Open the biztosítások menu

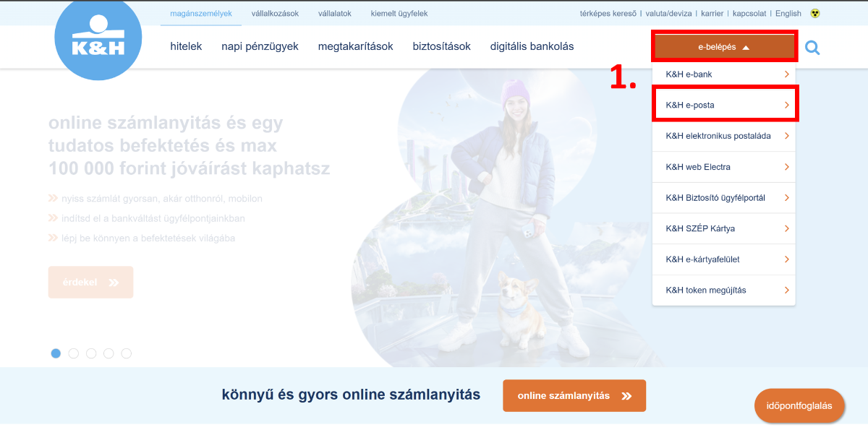[441, 46]
